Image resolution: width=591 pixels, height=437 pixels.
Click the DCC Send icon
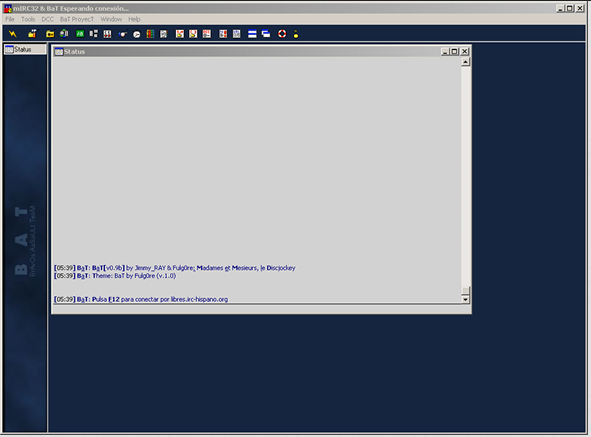[180, 34]
